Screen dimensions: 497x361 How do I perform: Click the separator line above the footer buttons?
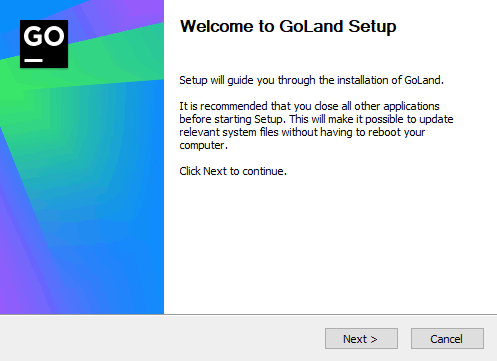point(248,314)
